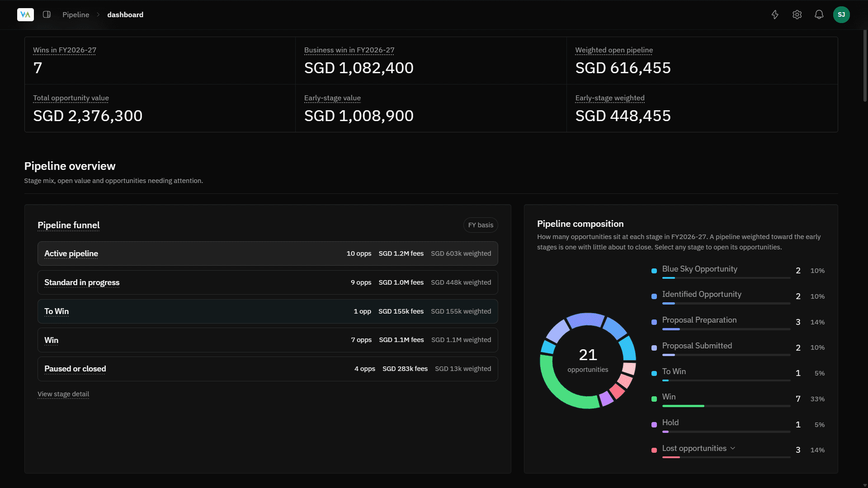868x488 pixels.
Task: Click the Win progress bar
Action: pos(726,406)
